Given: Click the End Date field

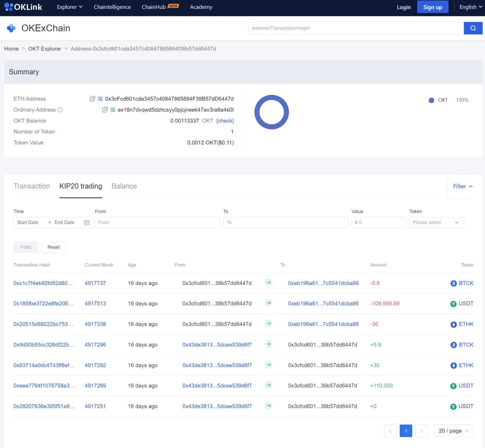Looking at the screenshot, I should coord(64,222).
